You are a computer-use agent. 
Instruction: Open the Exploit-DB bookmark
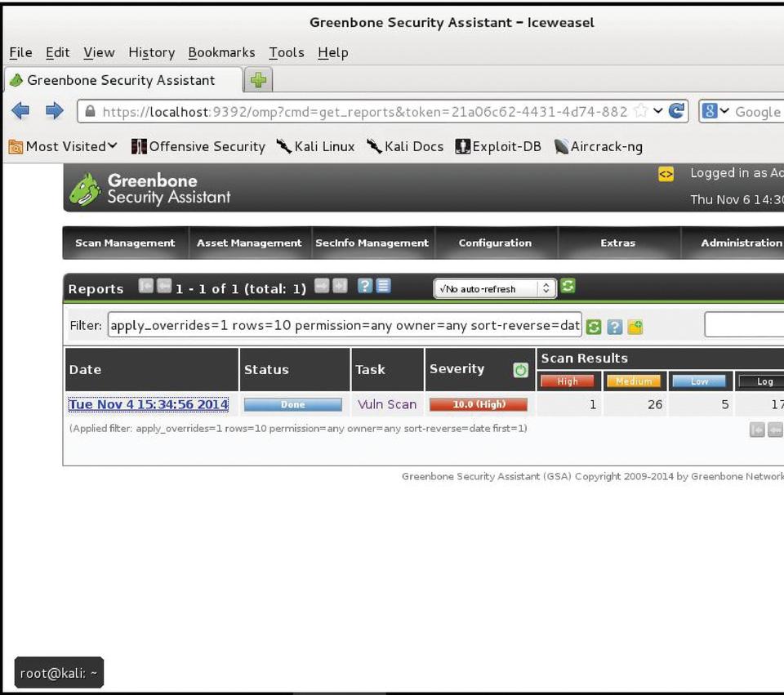498,146
